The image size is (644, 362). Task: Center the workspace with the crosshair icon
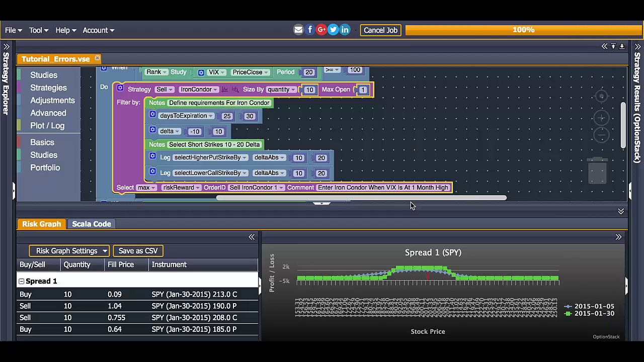(x=601, y=96)
